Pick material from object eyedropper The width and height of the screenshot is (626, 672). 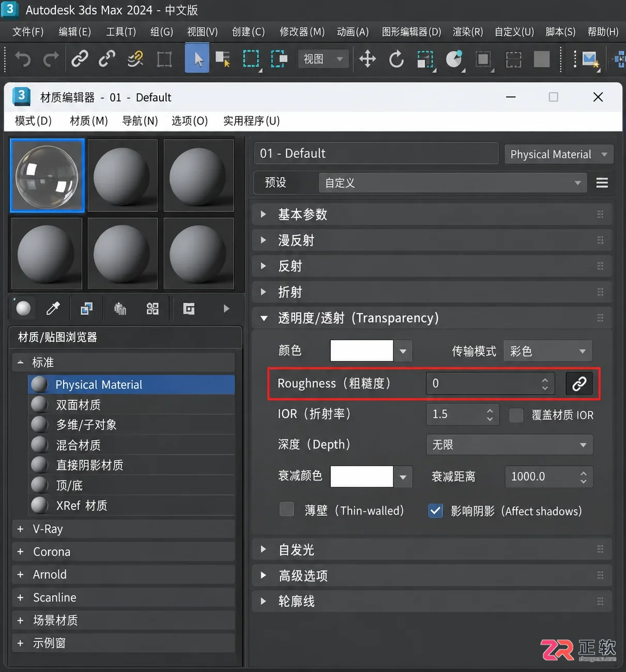coord(53,309)
